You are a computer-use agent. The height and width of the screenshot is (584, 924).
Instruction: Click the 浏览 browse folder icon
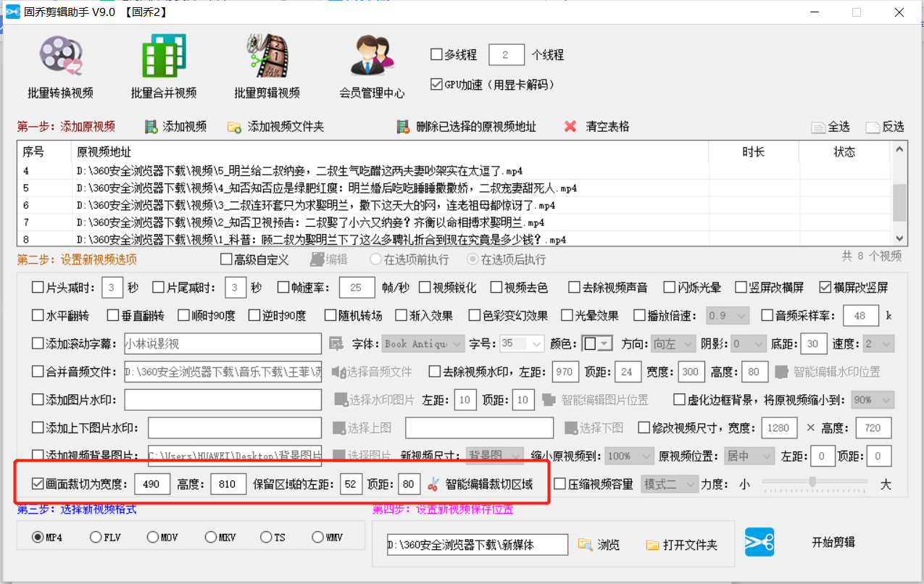[585, 544]
